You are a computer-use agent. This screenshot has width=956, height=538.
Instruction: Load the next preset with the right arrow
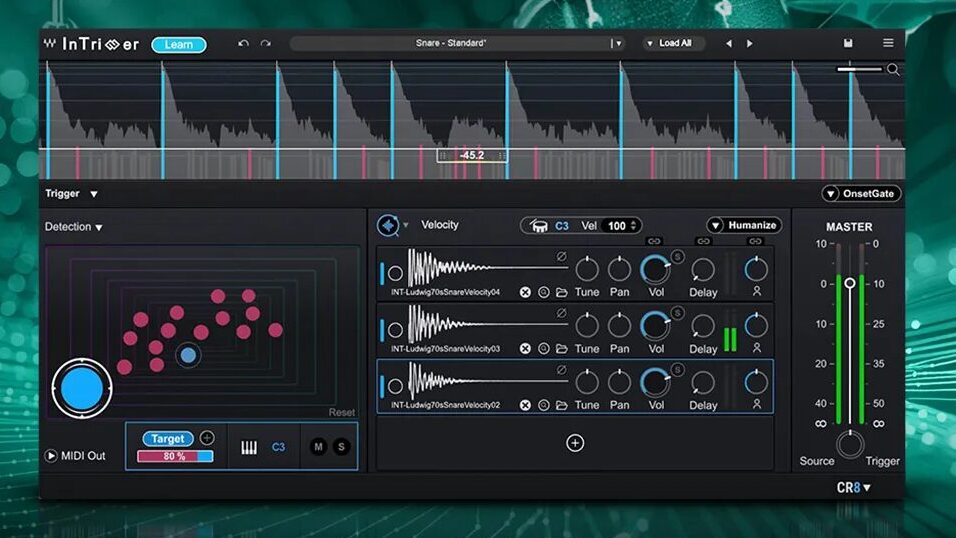click(749, 44)
